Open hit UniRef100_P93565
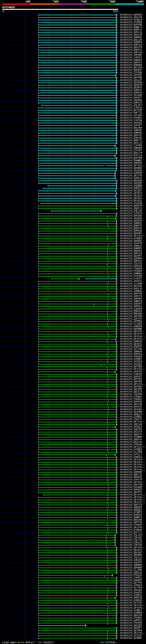Viewport: 146px width, 644px height. pos(131,22)
